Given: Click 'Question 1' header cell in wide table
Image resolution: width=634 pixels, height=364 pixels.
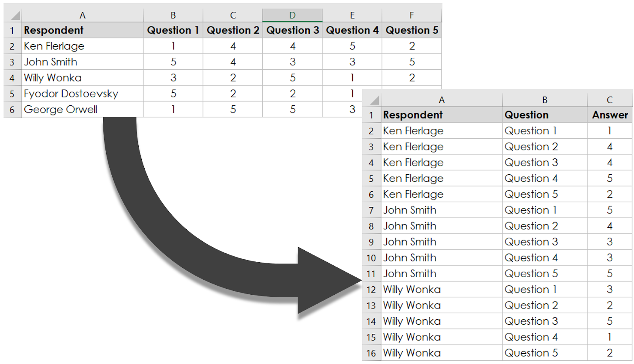Looking at the screenshot, I should pos(173,30).
